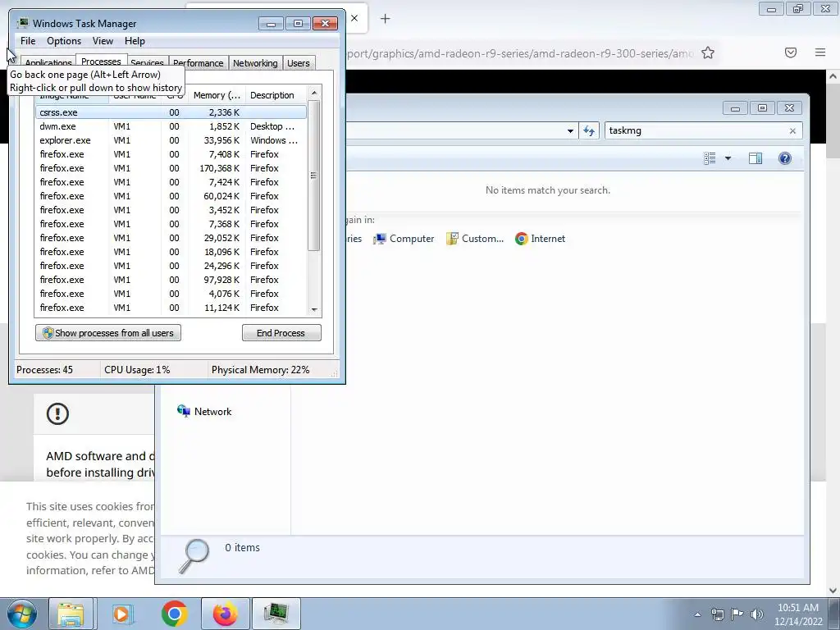Sort processes by Memory column
The width and height of the screenshot is (840, 630).
(217, 95)
